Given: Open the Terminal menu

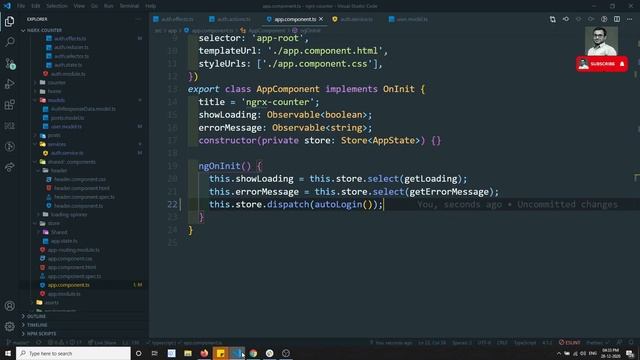Looking at the screenshot, I should 129,6.
